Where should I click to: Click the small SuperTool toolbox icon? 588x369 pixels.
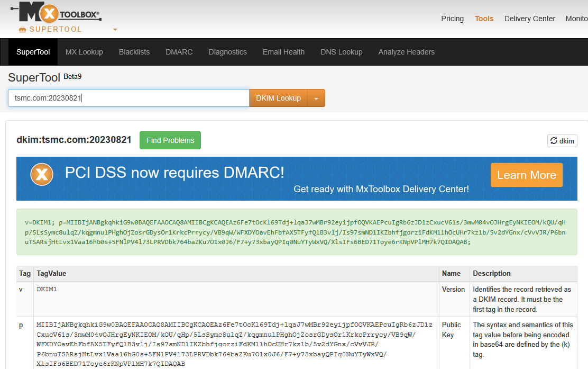click(x=22, y=30)
